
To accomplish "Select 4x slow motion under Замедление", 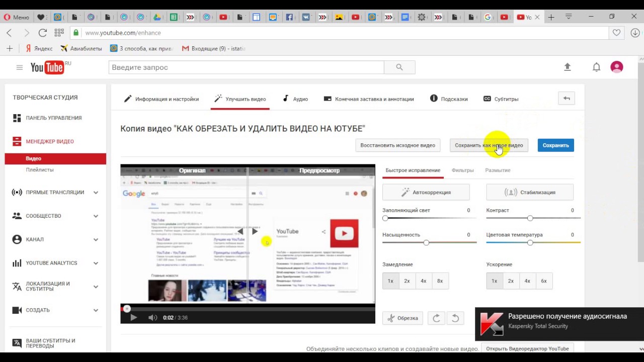I will 424,281.
